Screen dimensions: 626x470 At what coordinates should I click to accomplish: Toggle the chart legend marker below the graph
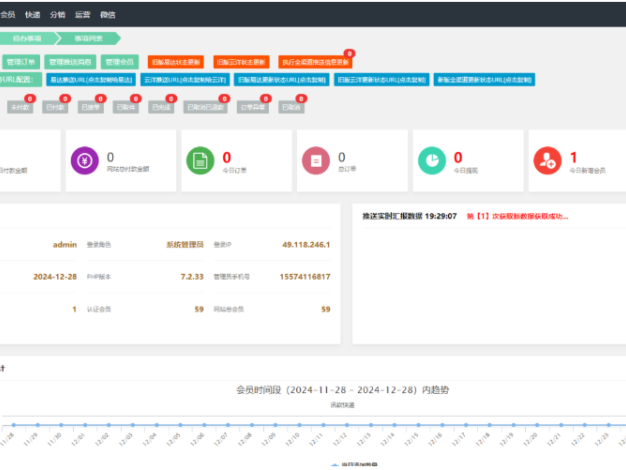tap(335, 466)
